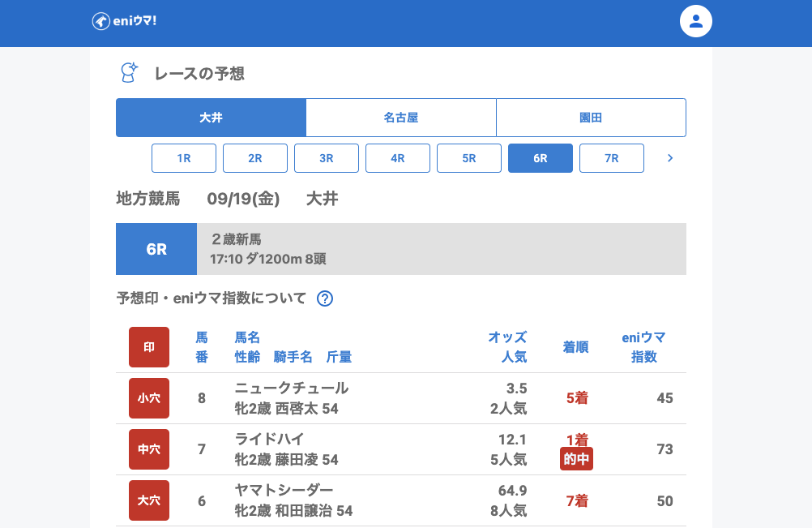Open the help question mark icon

coord(325,298)
